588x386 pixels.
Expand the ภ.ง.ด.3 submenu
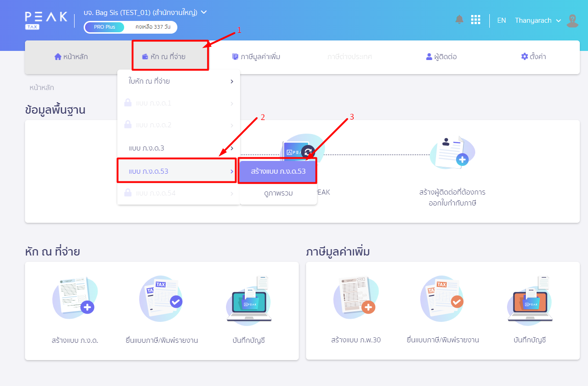click(x=178, y=148)
